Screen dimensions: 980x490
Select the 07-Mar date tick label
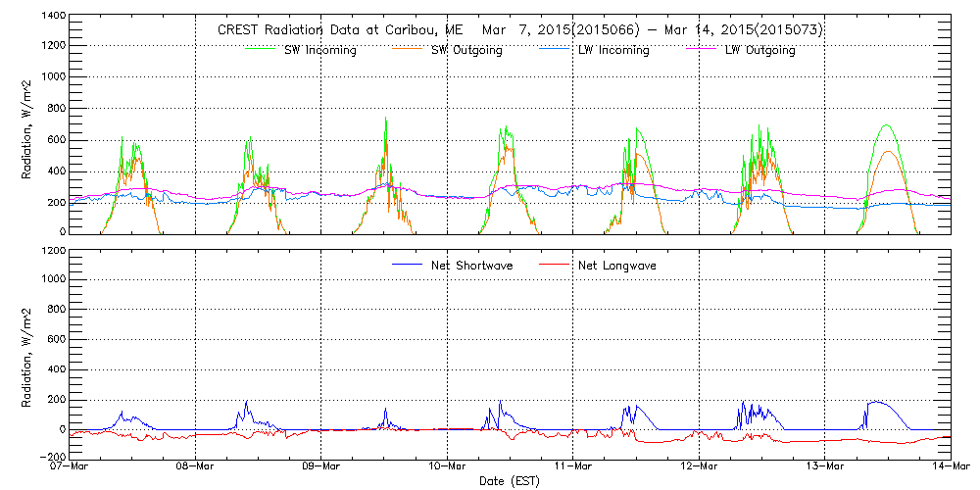70,467
